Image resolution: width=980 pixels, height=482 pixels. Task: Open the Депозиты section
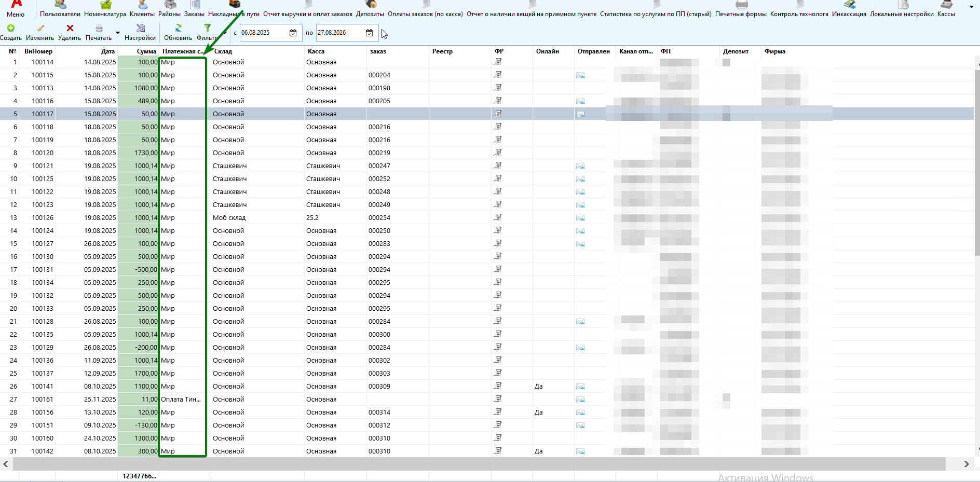(370, 9)
